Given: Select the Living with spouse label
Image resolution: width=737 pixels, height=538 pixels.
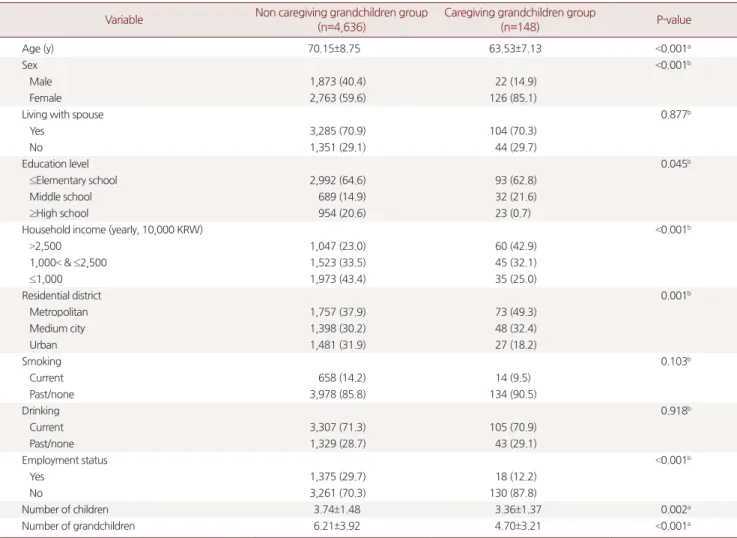Looking at the screenshot, I should (x=63, y=114).
